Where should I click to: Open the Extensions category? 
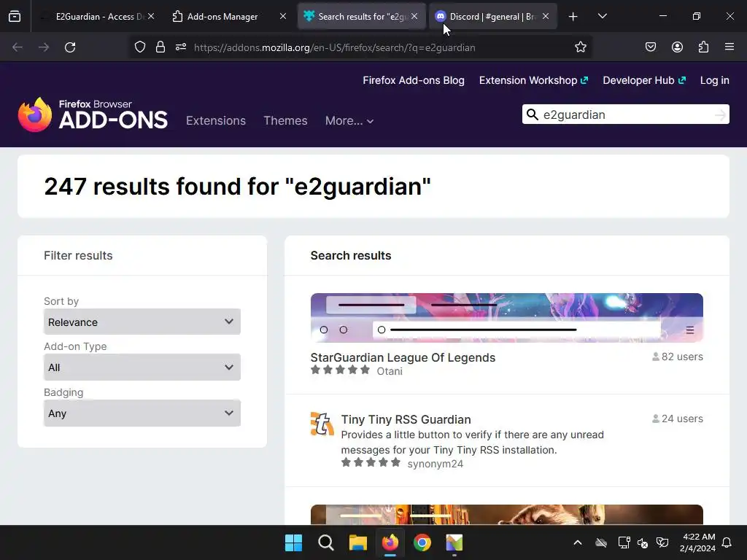[x=216, y=120]
